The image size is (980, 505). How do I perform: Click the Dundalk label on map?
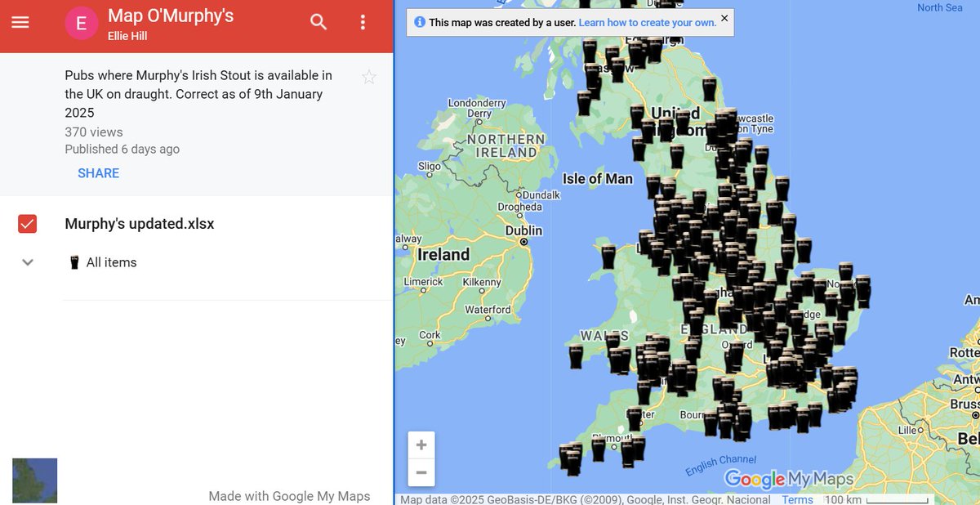point(541,195)
